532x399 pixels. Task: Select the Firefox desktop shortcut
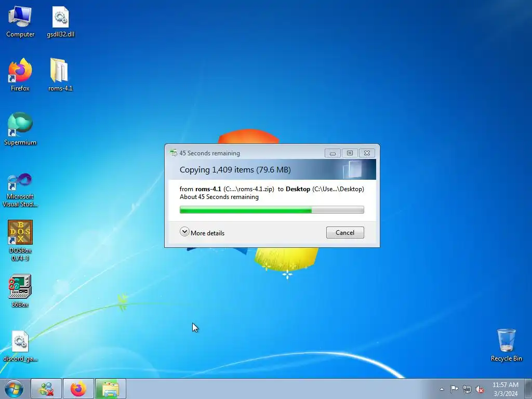point(20,75)
